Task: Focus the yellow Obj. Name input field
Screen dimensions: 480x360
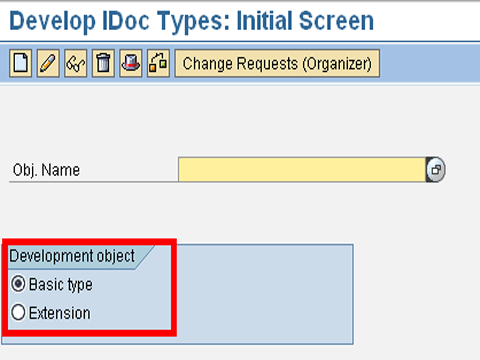Action: click(302, 170)
